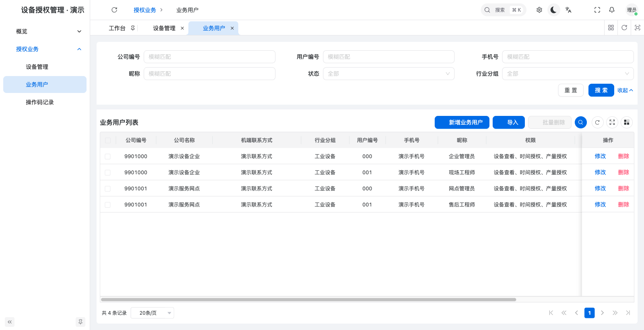Open the tab list grid icon
This screenshot has height=330, width=644.
pyautogui.click(x=611, y=28)
